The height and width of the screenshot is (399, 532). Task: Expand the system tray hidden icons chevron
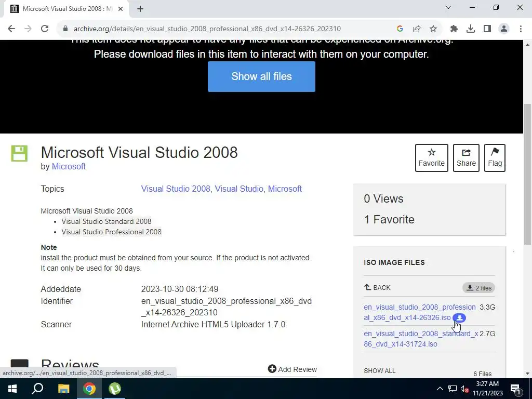coord(440,389)
